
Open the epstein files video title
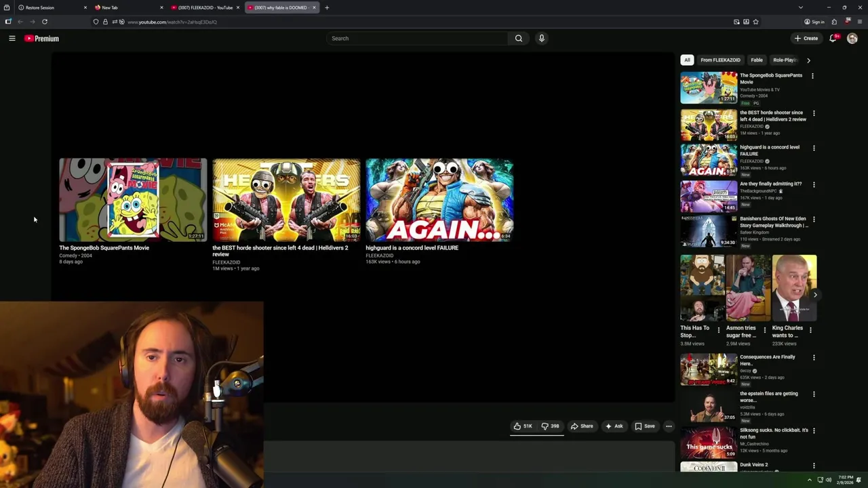(x=769, y=396)
